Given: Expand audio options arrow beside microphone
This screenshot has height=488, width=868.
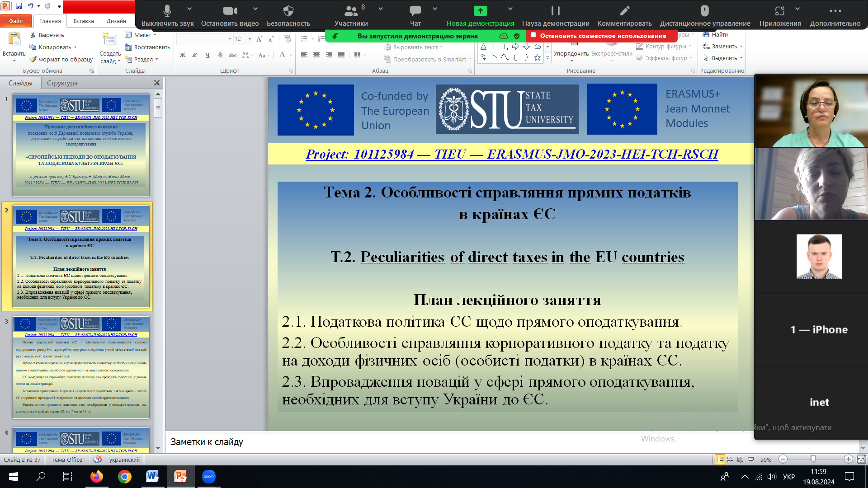Looking at the screenshot, I should (x=189, y=9).
